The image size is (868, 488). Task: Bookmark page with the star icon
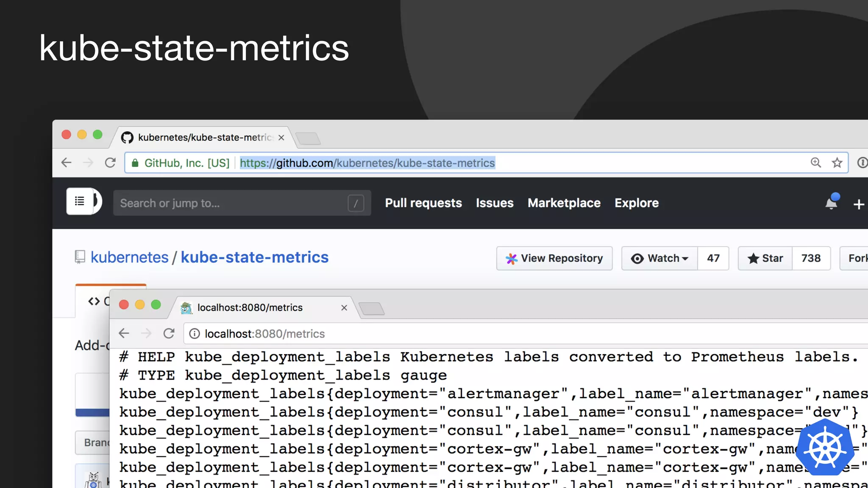[837, 163]
